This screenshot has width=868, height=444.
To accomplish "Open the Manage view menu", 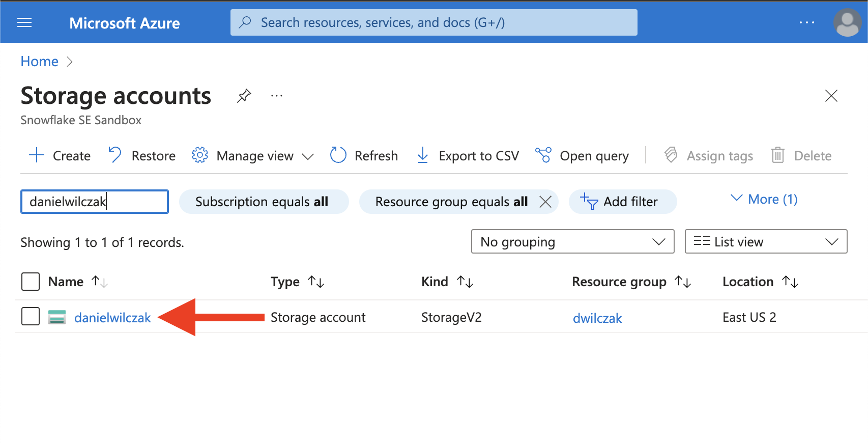I will click(x=252, y=155).
